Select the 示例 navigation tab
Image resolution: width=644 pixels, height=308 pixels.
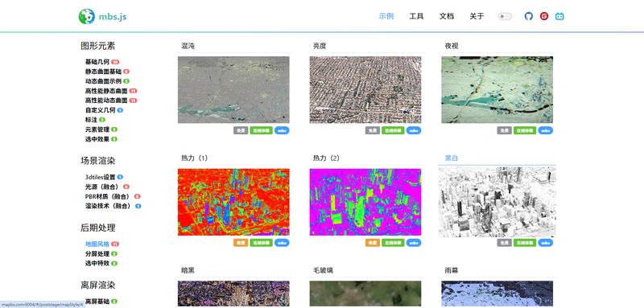tap(386, 16)
